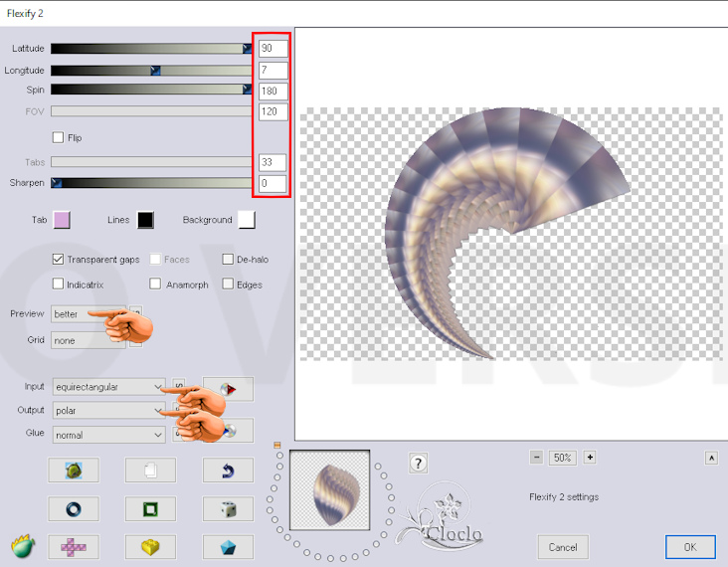
Task: Open the Output projection dropdown
Action: [x=108, y=410]
